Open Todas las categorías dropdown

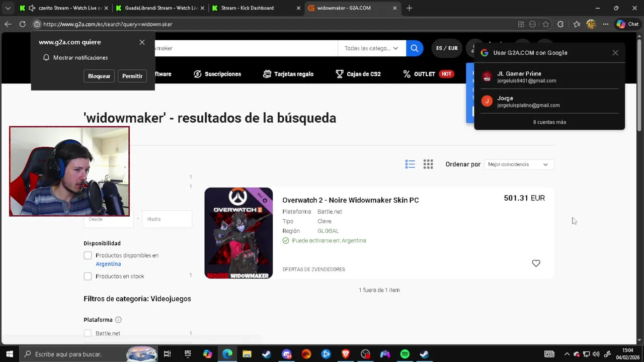[x=371, y=48]
